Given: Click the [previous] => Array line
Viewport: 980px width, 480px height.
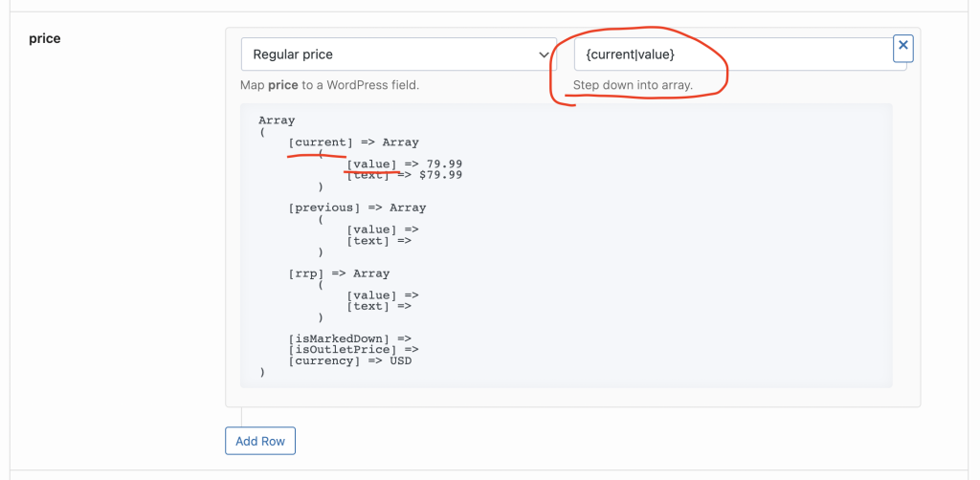Looking at the screenshot, I should (357, 207).
